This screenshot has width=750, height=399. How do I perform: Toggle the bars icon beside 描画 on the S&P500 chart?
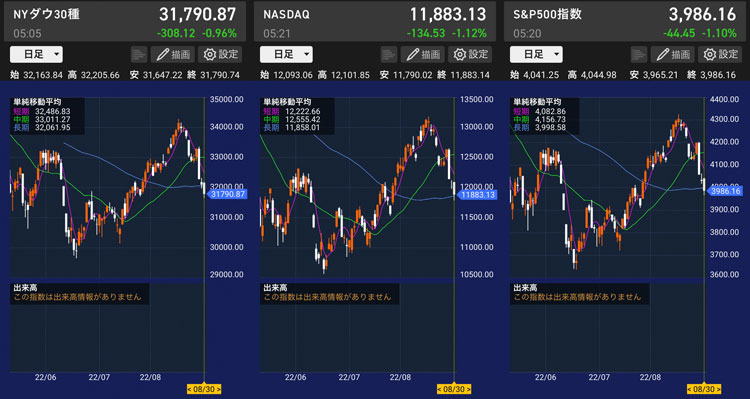point(639,55)
